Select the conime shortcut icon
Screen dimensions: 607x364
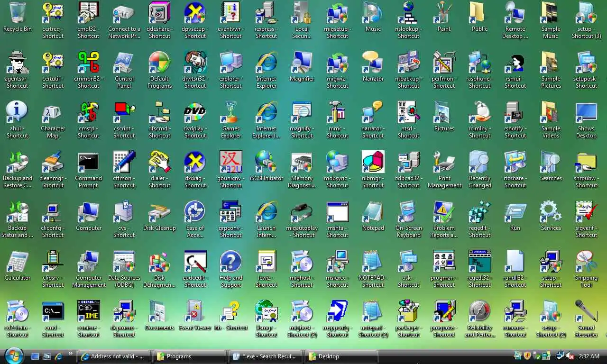(88, 319)
